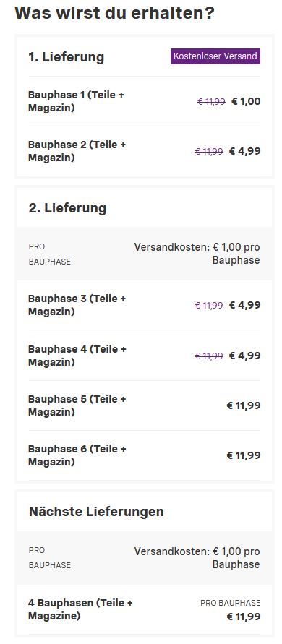Select the 2. Lieferung heading
This screenshot has width=282, height=644.
point(67,208)
